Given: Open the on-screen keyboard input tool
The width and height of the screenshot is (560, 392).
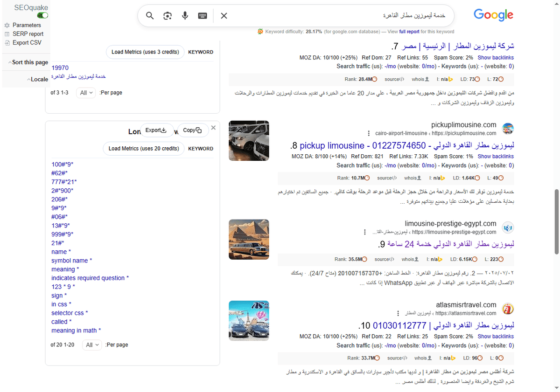Looking at the screenshot, I should click(202, 15).
